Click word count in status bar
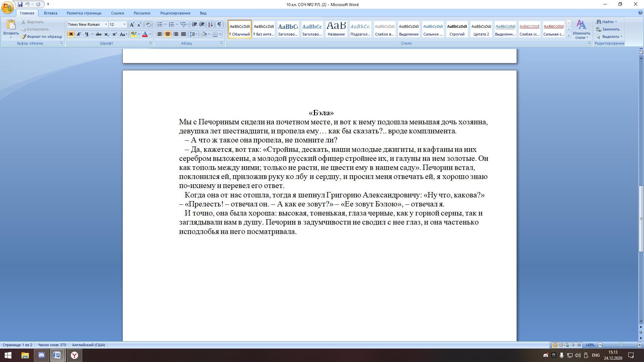644x362 pixels. (x=52, y=345)
